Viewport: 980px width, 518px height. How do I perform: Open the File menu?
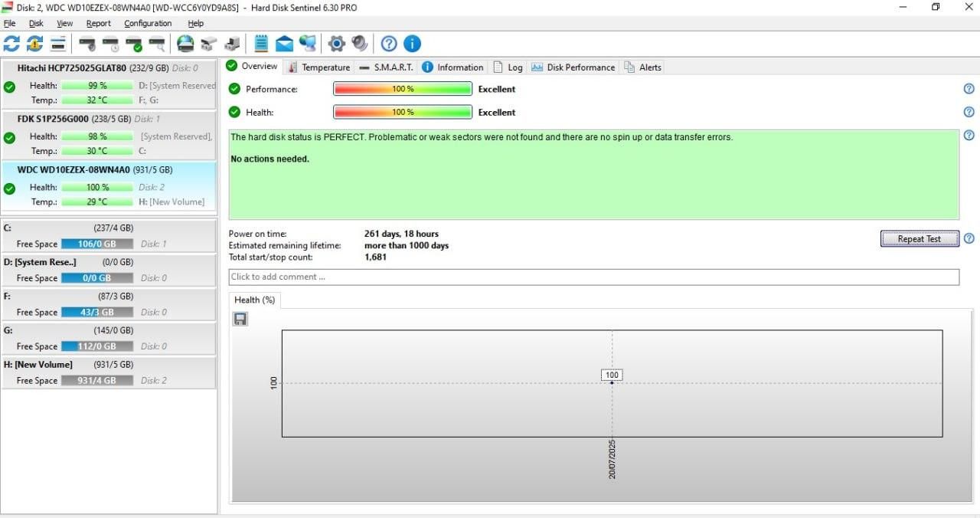tap(9, 23)
